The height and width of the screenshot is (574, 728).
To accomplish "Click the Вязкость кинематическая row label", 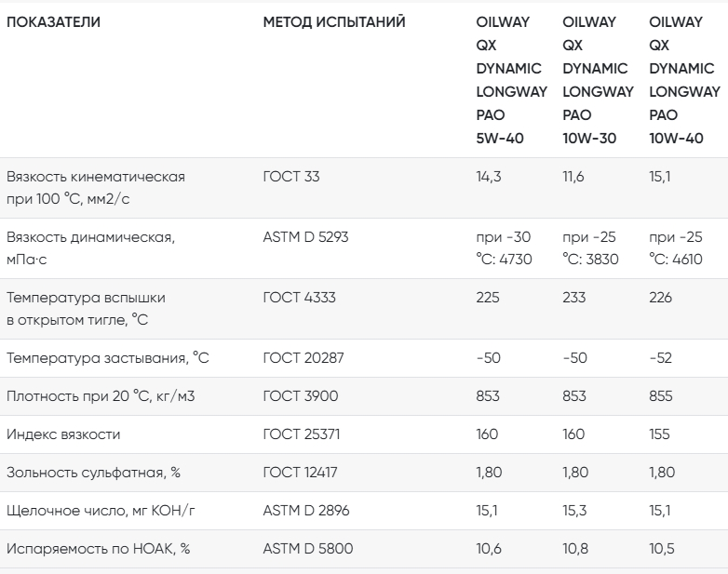I will (96, 188).
